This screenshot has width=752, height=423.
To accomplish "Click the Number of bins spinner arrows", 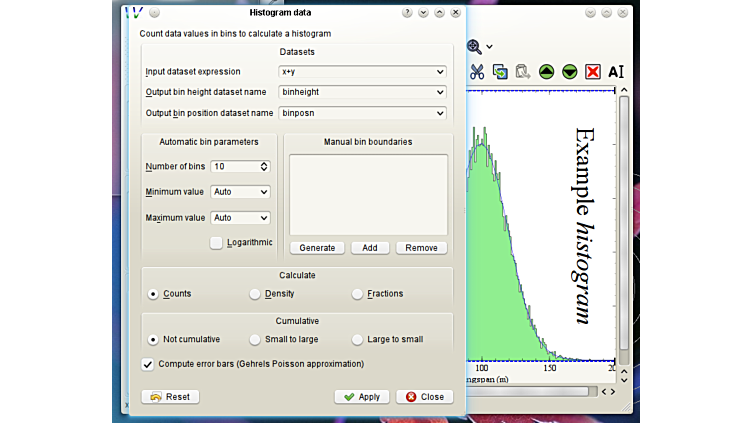I will pyautogui.click(x=264, y=166).
